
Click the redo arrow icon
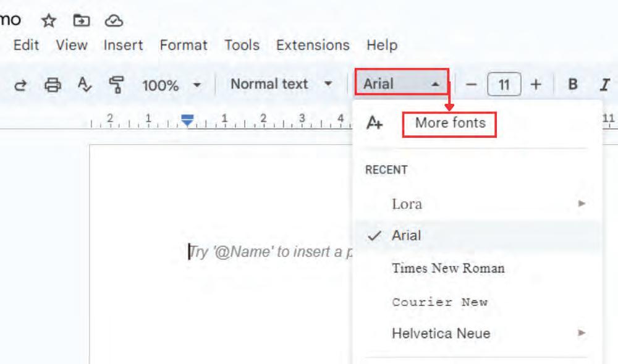pyautogui.click(x=20, y=85)
